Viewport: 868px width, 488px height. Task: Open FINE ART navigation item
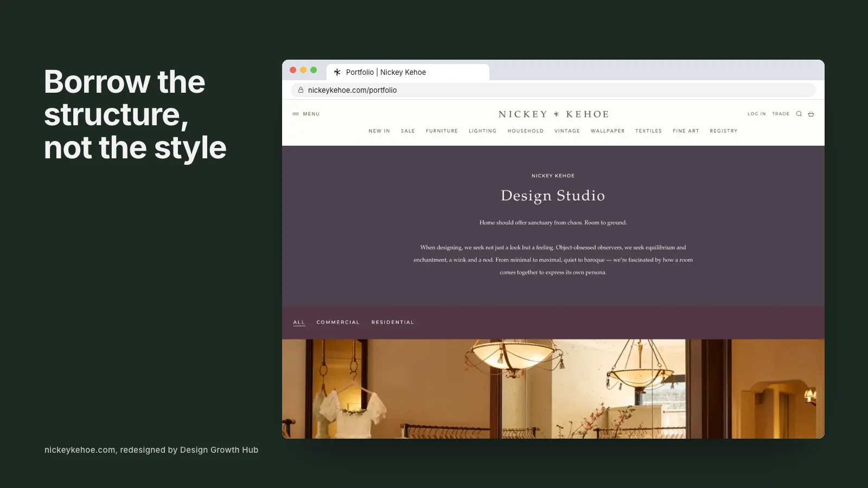[x=686, y=131]
